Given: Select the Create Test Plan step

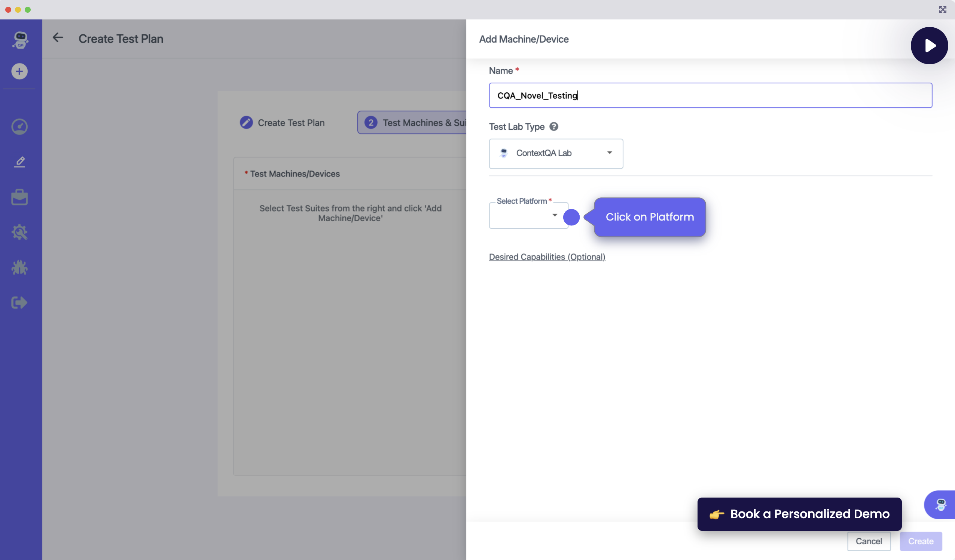Looking at the screenshot, I should (x=282, y=123).
